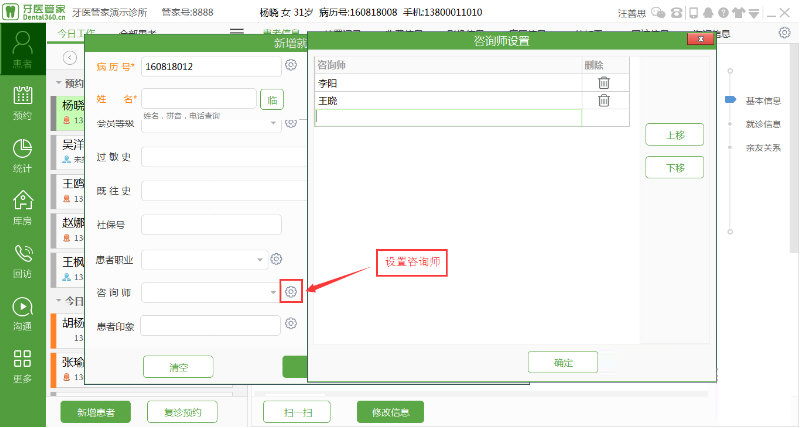Select patient 赵娜 in the patient list
801x428 pixels.
(x=68, y=229)
